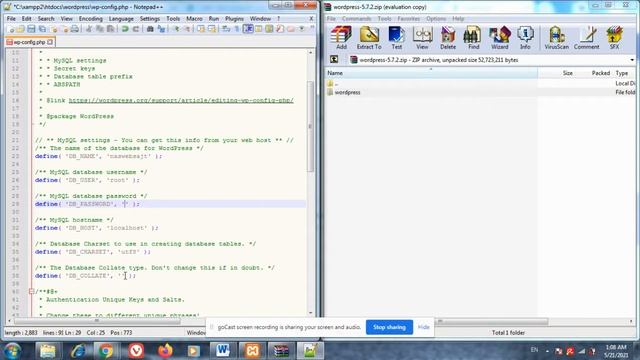
Task: Open wordpress.org editing-wp-config link in code
Action: coord(181,100)
